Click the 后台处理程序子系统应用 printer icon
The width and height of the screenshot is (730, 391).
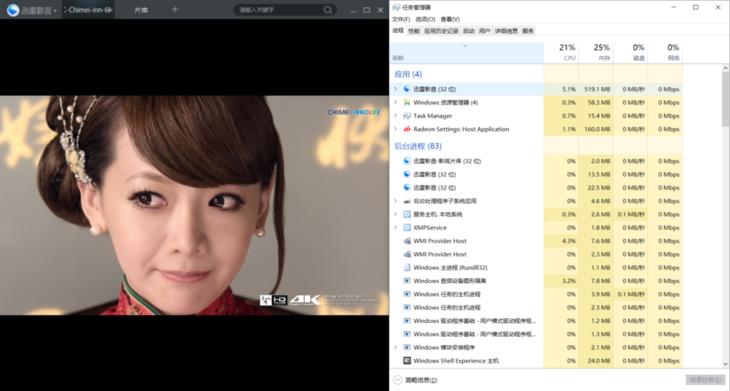click(407, 201)
